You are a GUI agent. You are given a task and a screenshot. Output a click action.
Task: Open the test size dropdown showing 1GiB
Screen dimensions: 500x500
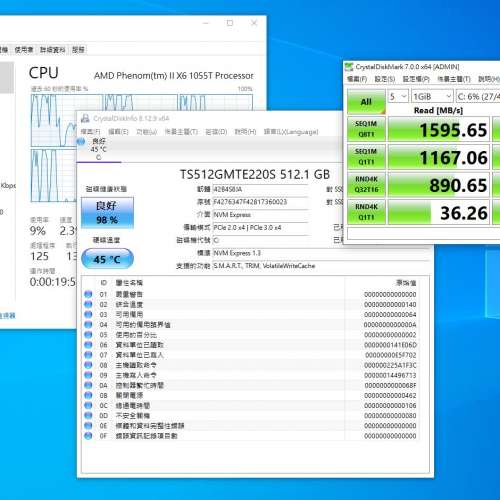(x=432, y=97)
